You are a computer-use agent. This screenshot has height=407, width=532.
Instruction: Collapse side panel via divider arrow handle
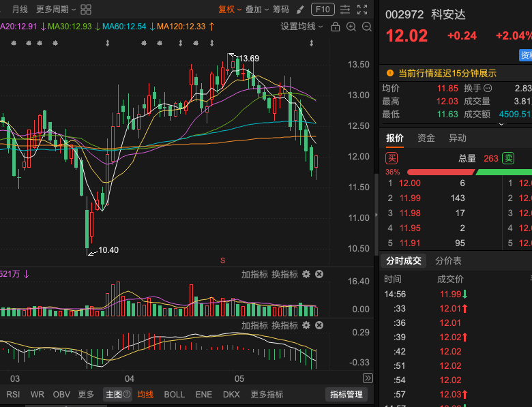(x=376, y=215)
